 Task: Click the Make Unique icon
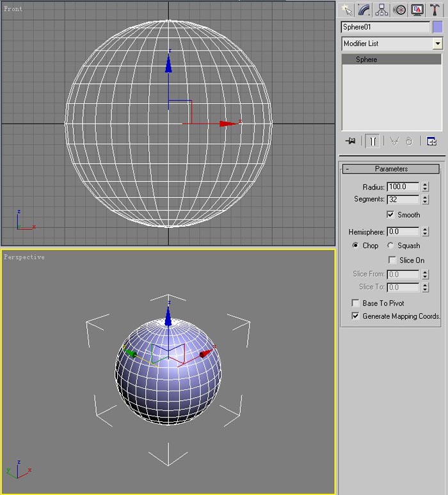pyautogui.click(x=394, y=141)
